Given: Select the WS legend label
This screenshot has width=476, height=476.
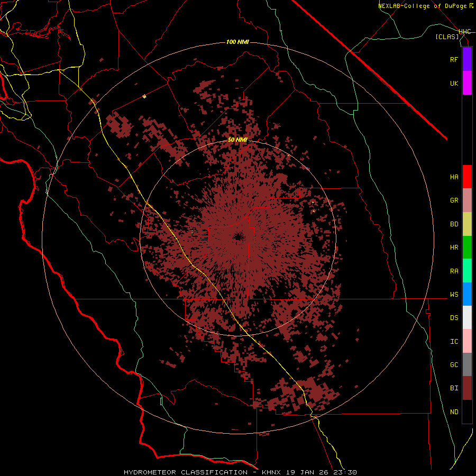Looking at the screenshot, I should point(454,295).
